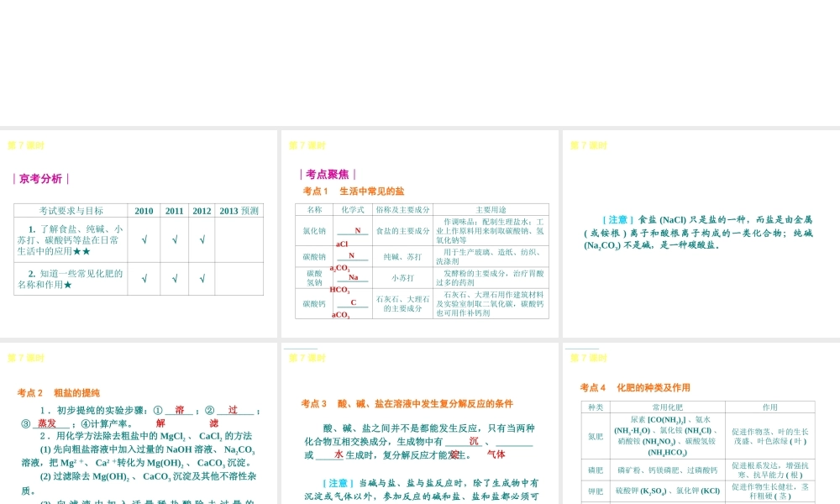840x504 pixels.
Task: Click the red 气体 answer text
Action: pos(496,454)
